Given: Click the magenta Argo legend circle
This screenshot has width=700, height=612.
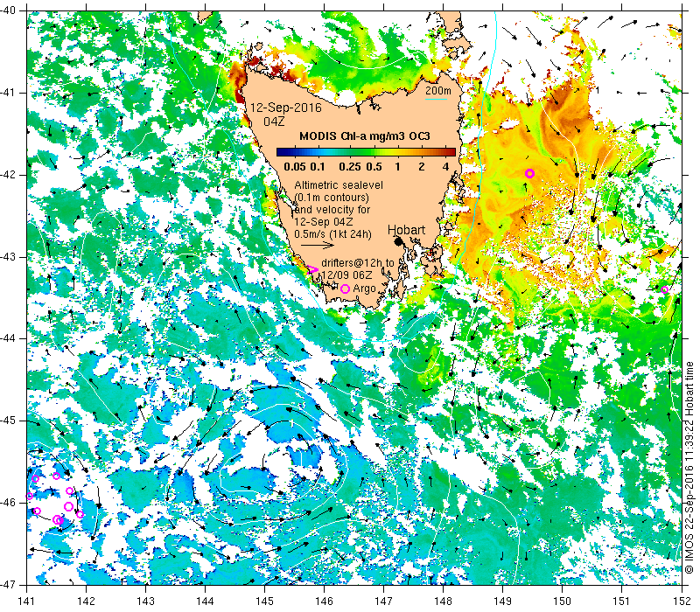Looking at the screenshot, I should (x=345, y=289).
